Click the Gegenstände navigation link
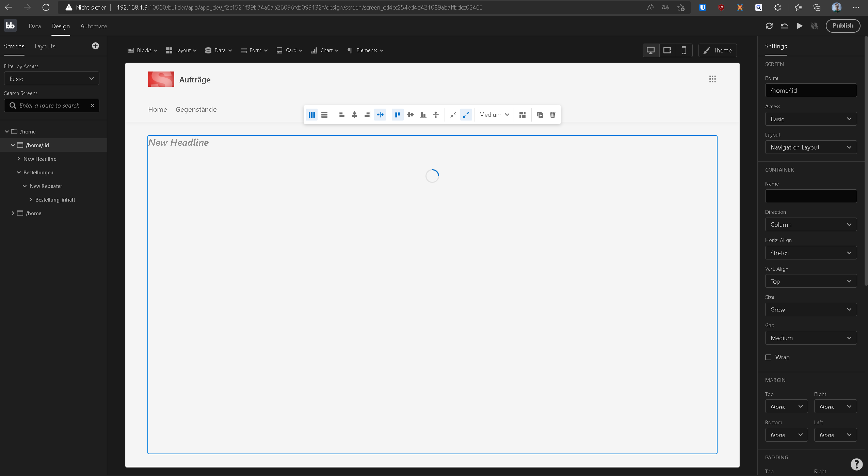This screenshot has height=476, width=868. coord(196,109)
